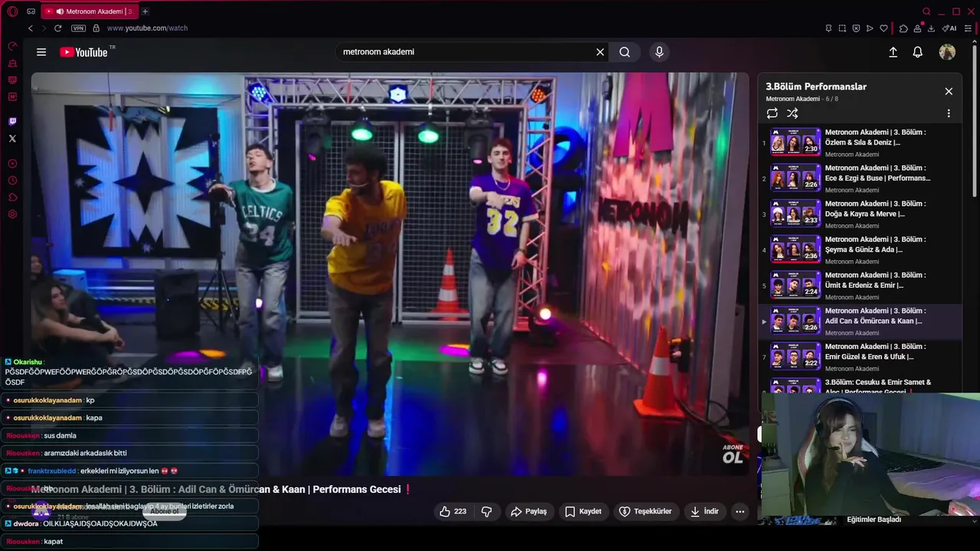
Task: Open playlist three-dot options menu
Action: (x=949, y=113)
